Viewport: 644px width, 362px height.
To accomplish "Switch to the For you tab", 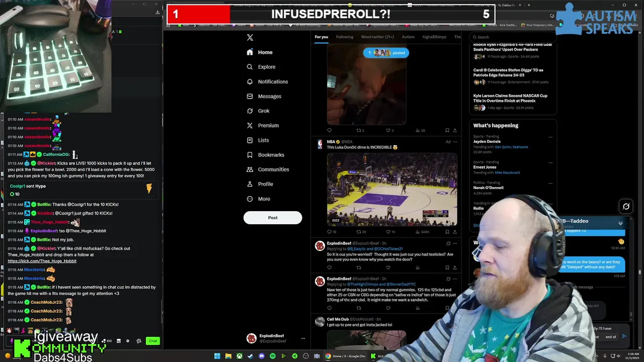I will (x=321, y=37).
